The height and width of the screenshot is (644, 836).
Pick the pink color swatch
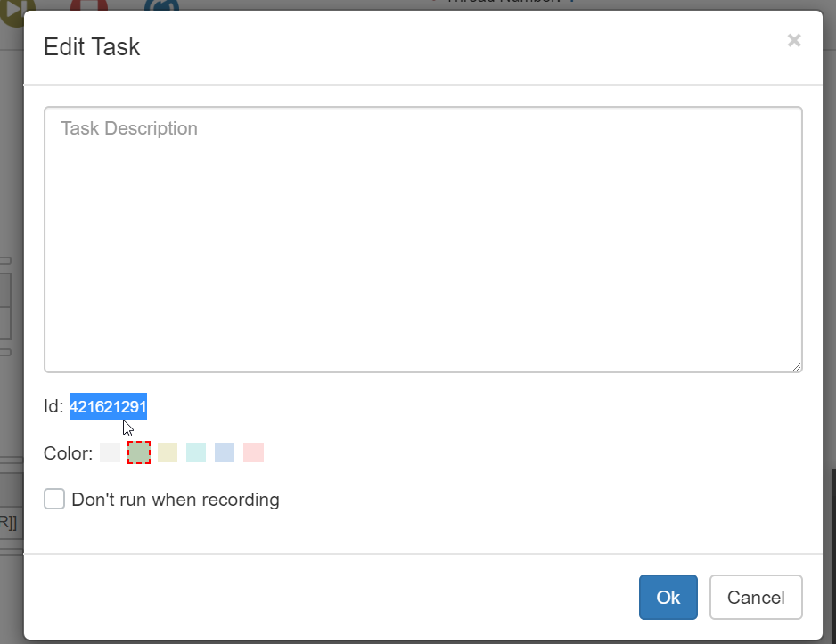[253, 452]
